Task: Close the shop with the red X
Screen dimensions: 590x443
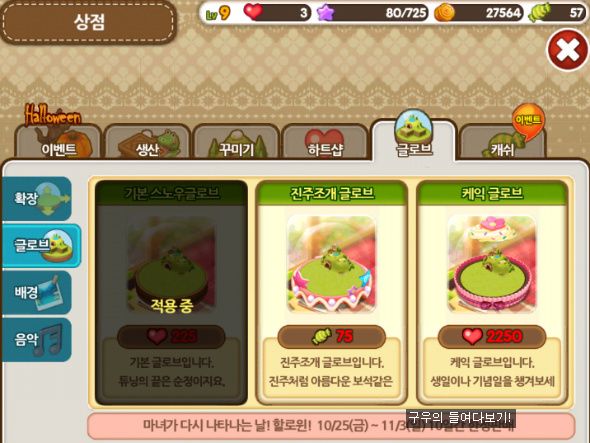Action: pos(568,50)
